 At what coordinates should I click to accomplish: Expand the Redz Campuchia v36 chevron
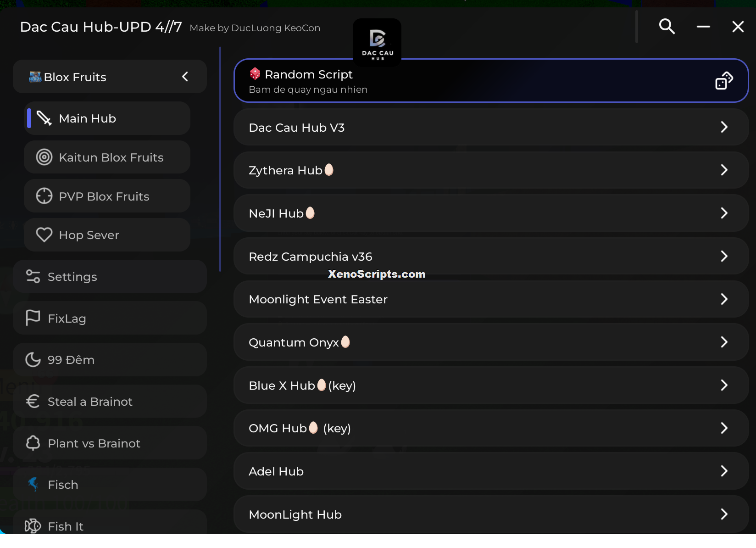724,256
